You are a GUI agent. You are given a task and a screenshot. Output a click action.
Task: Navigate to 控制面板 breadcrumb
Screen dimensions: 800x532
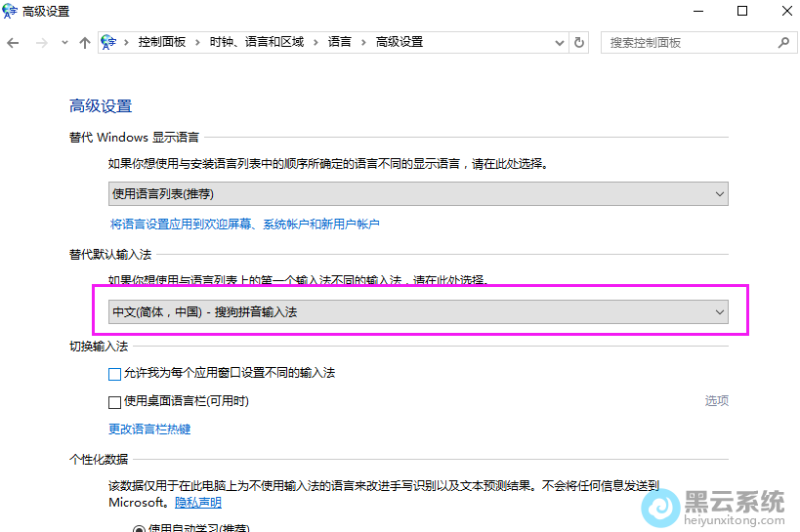click(x=161, y=43)
